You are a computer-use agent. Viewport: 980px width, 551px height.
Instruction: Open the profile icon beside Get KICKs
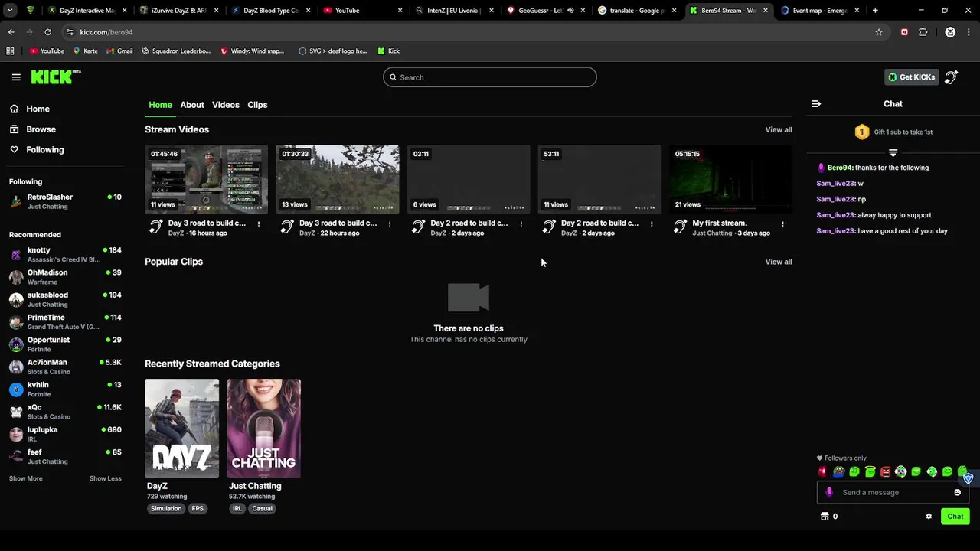coord(952,77)
